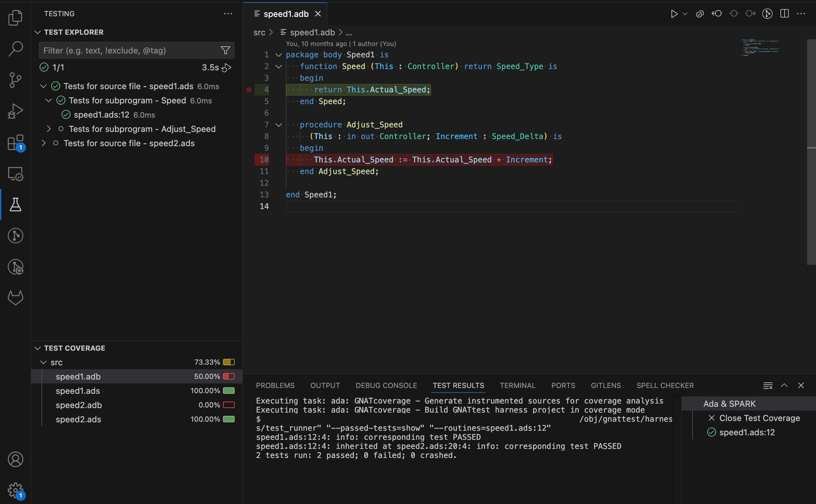Screen dimensions: 816x504
Task: Switch to the TERMINAL tab
Action: point(518,386)
